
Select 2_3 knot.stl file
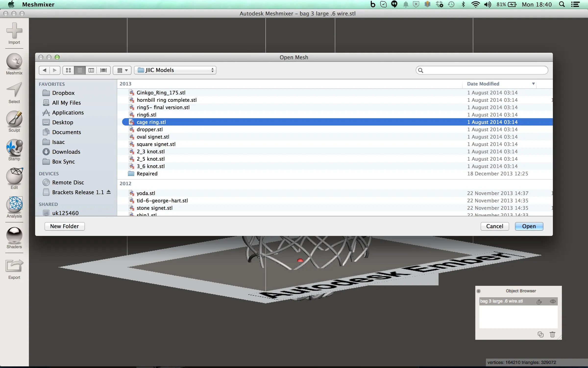point(335,151)
